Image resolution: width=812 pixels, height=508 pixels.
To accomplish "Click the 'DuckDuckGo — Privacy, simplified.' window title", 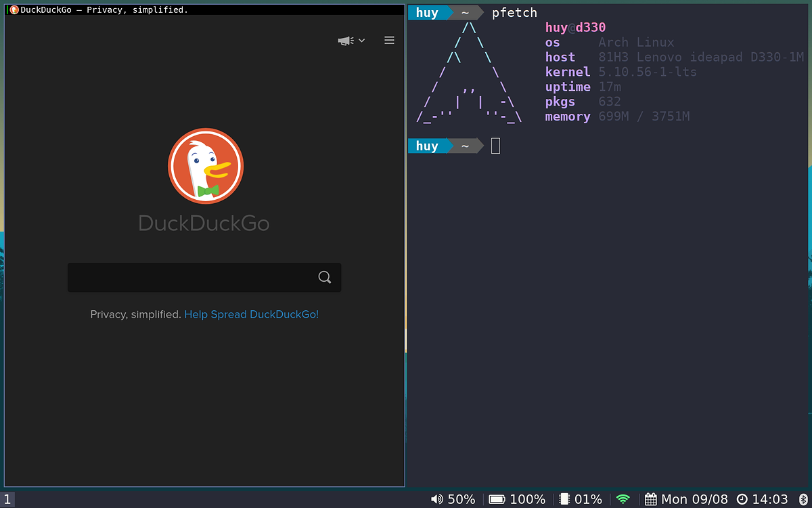I will [x=104, y=9].
